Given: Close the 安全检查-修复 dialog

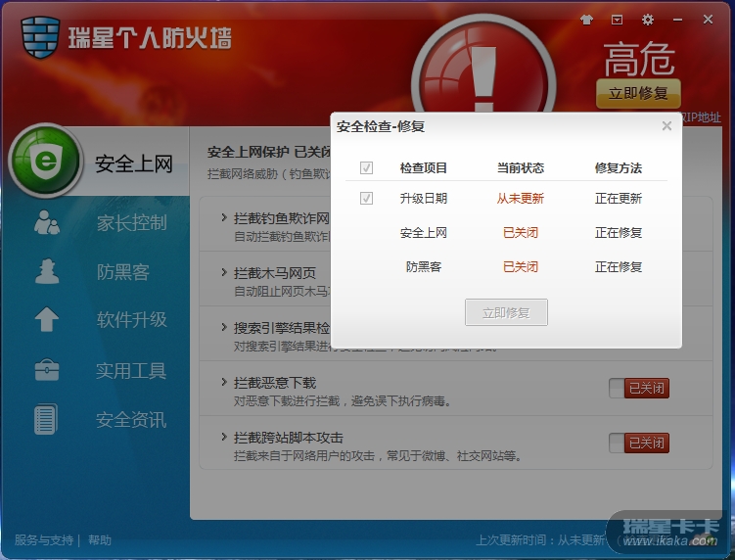Looking at the screenshot, I should pyautogui.click(x=666, y=125).
